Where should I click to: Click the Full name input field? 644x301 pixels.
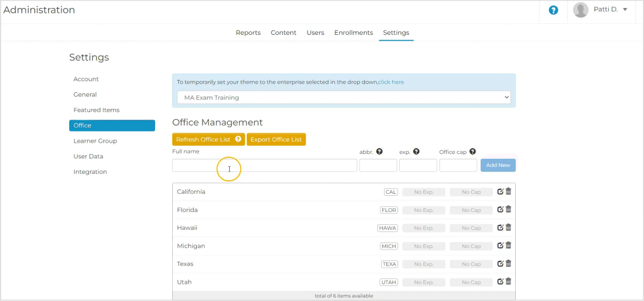[264, 165]
